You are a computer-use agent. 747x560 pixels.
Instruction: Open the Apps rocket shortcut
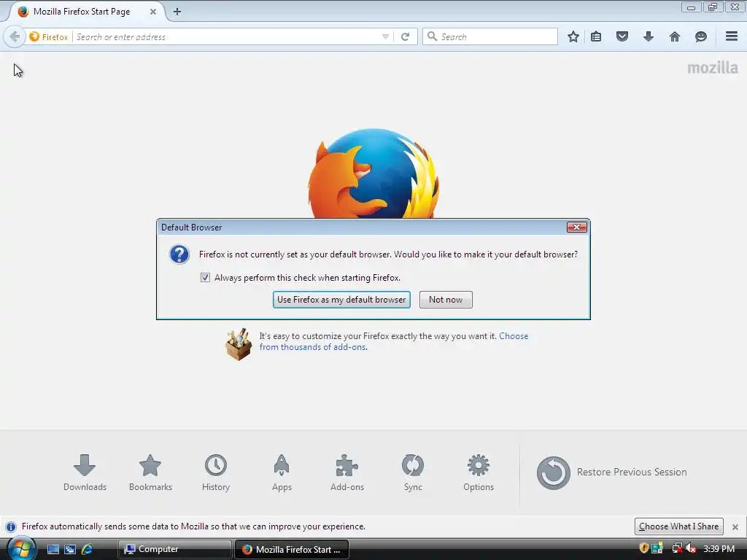[282, 472]
